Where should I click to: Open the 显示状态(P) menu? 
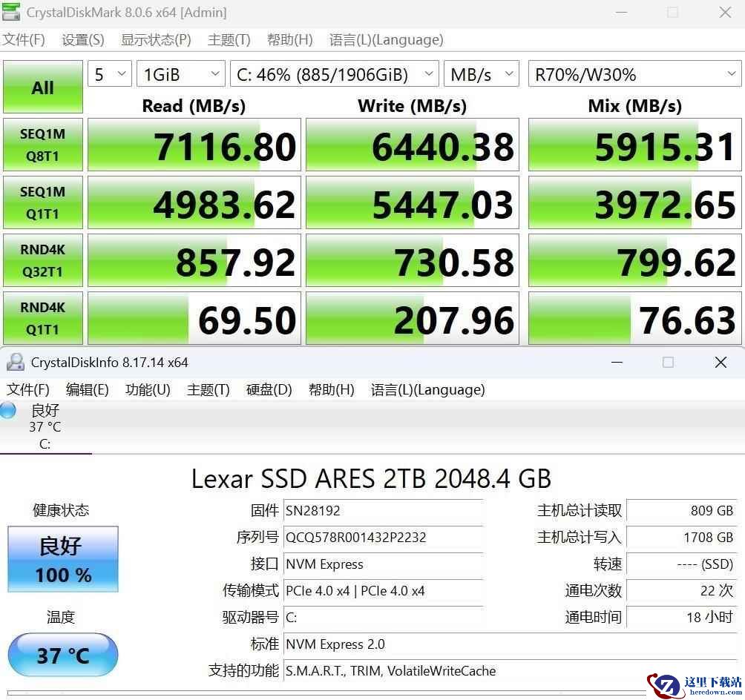(x=156, y=40)
